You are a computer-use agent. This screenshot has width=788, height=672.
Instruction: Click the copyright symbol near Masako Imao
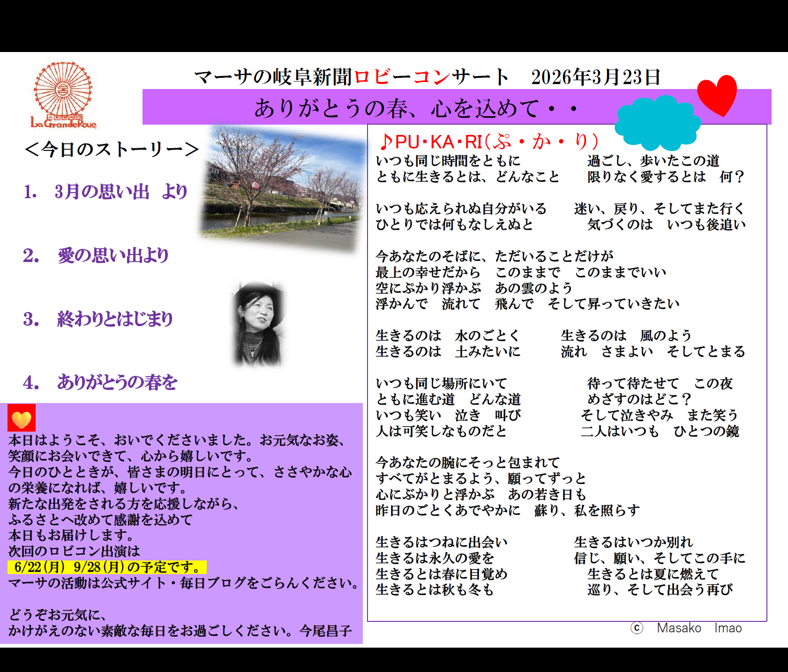(x=637, y=628)
